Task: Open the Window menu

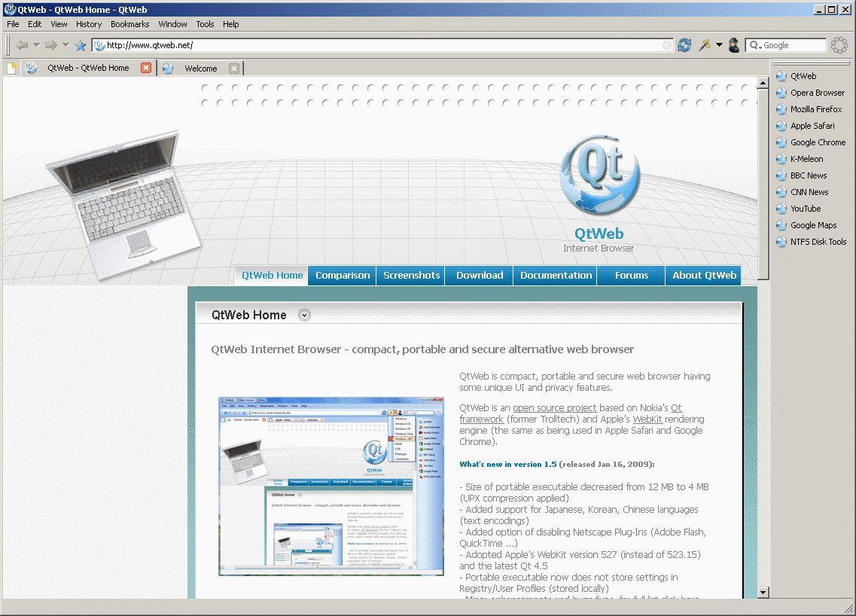Action: tap(172, 24)
